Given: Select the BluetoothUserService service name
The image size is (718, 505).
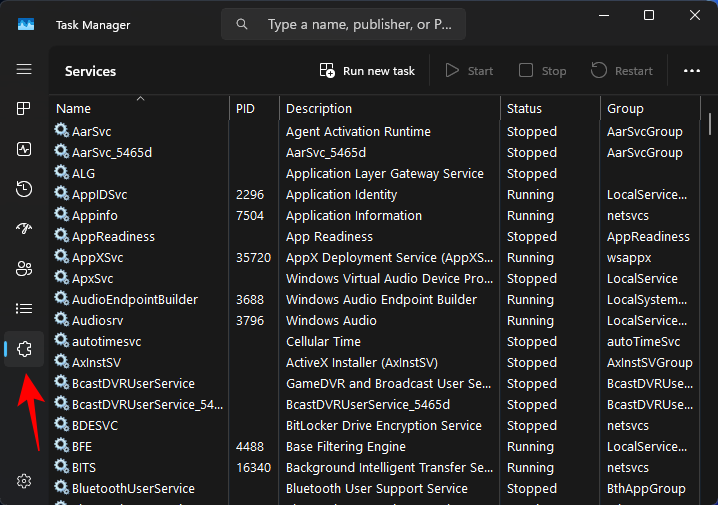Looking at the screenshot, I should pyautogui.click(x=133, y=489).
